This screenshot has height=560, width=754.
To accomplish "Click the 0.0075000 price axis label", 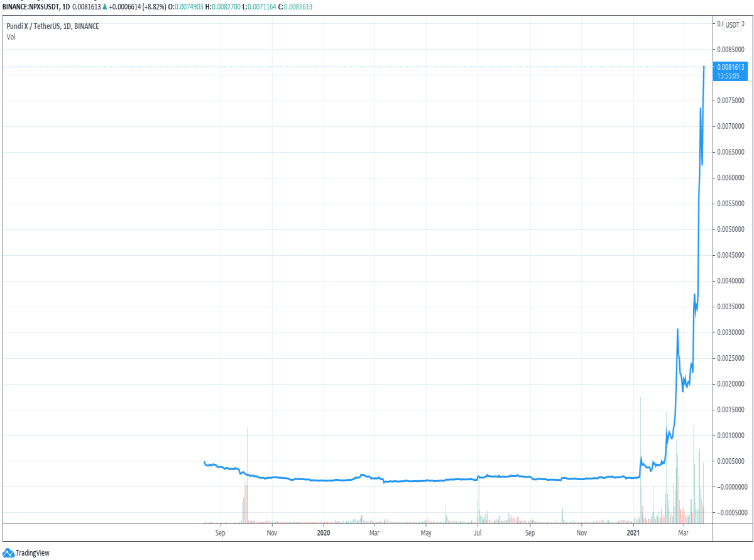I will click(x=731, y=101).
